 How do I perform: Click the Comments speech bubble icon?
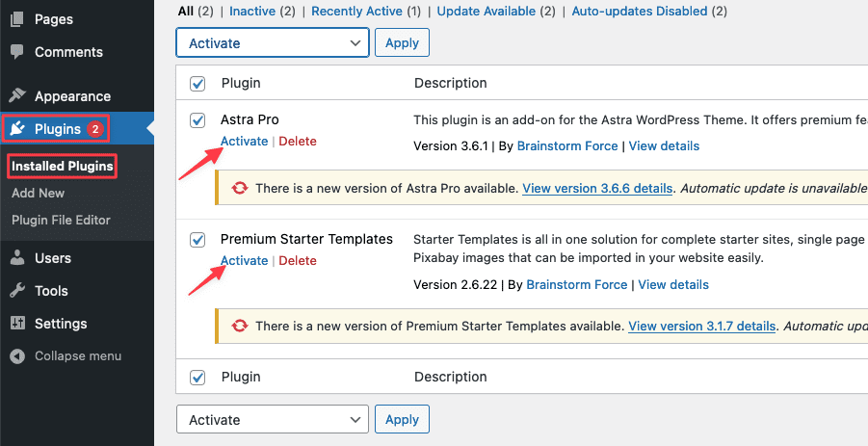pyautogui.click(x=17, y=52)
